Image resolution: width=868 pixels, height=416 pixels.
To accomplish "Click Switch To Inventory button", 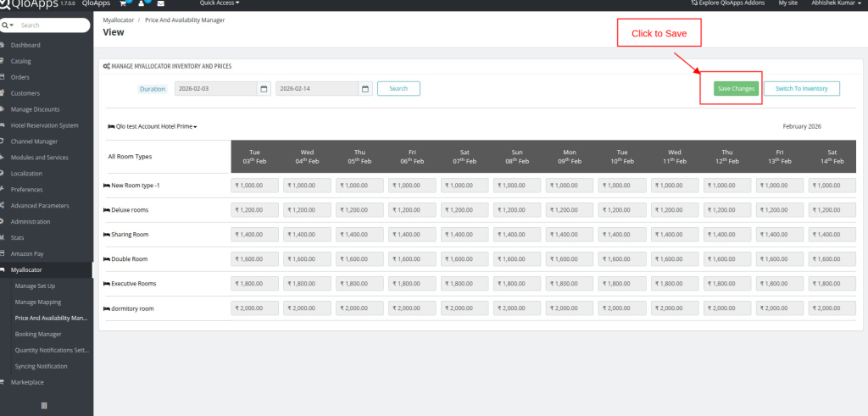I will [x=801, y=88].
